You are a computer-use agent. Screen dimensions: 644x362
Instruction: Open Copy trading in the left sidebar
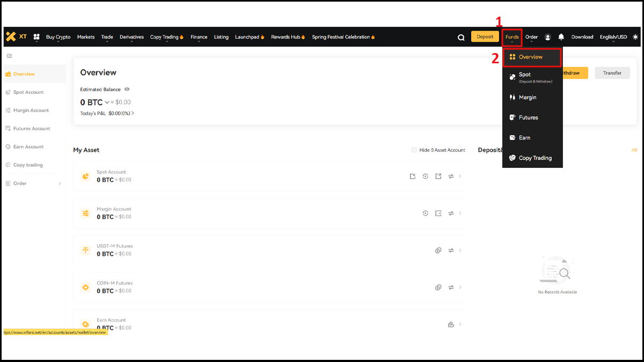(x=34, y=165)
